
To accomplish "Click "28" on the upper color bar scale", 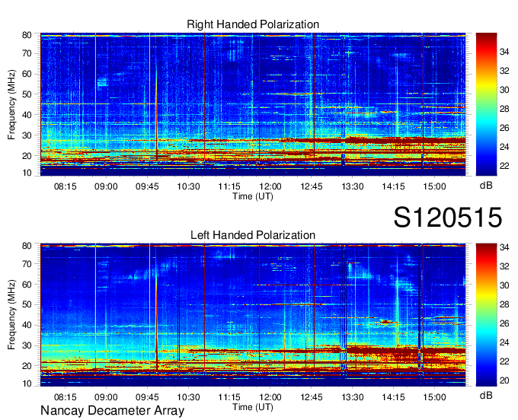I will [x=504, y=109].
